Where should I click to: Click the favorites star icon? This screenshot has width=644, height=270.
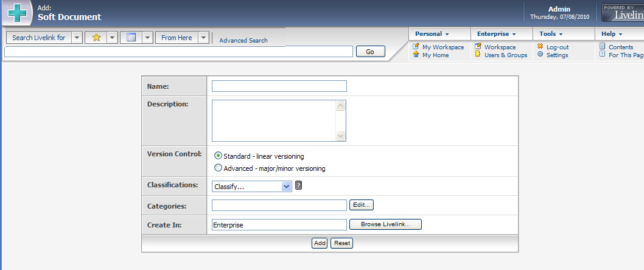tap(96, 38)
